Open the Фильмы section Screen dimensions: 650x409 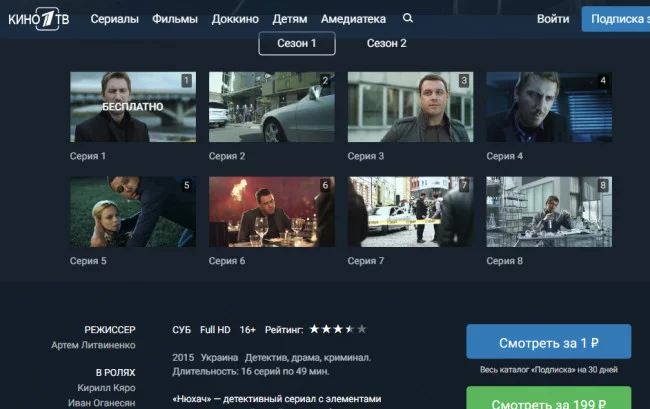pos(175,19)
